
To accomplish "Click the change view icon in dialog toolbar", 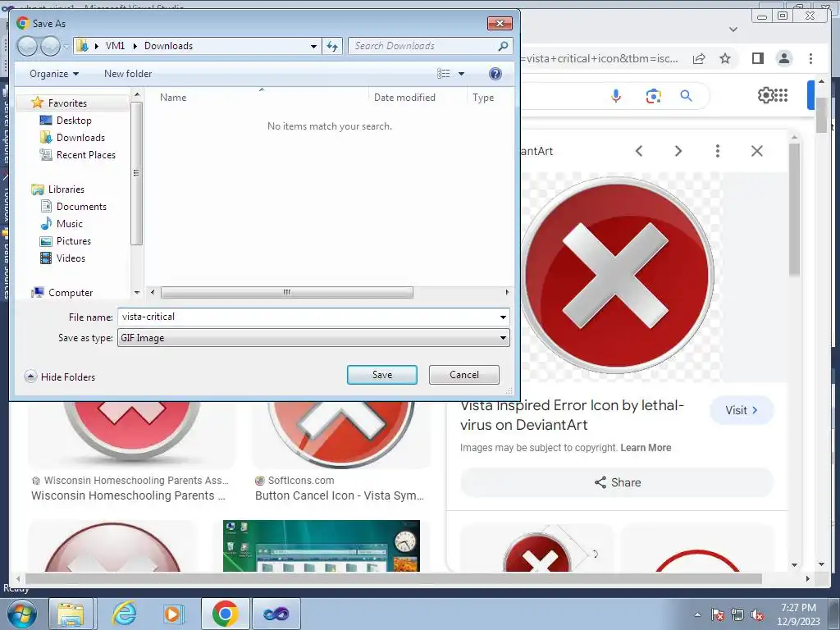I will pos(444,73).
